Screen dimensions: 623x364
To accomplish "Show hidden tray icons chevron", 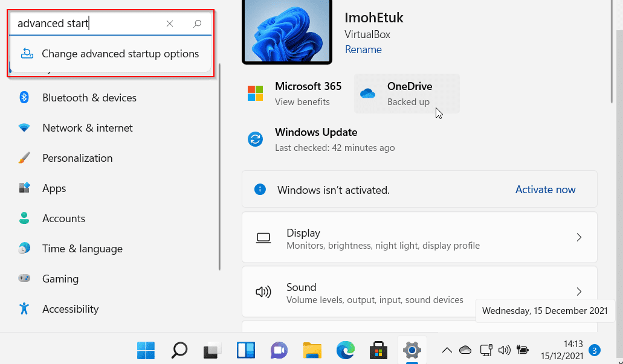I will click(447, 350).
